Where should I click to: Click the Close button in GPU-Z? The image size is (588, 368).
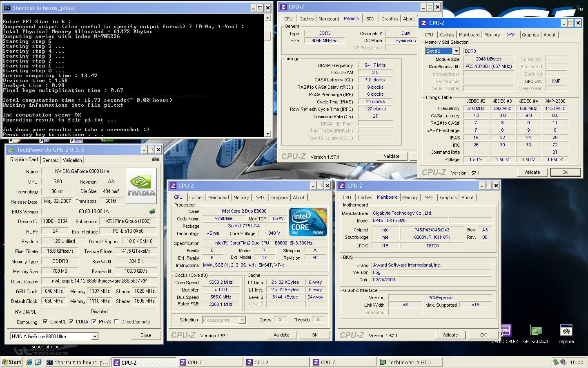[146, 335]
